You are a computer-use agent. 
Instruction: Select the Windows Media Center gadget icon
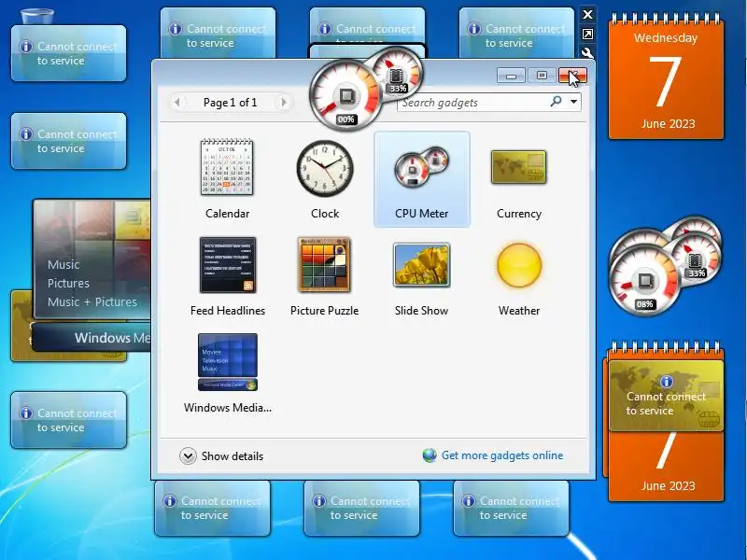pos(227,362)
